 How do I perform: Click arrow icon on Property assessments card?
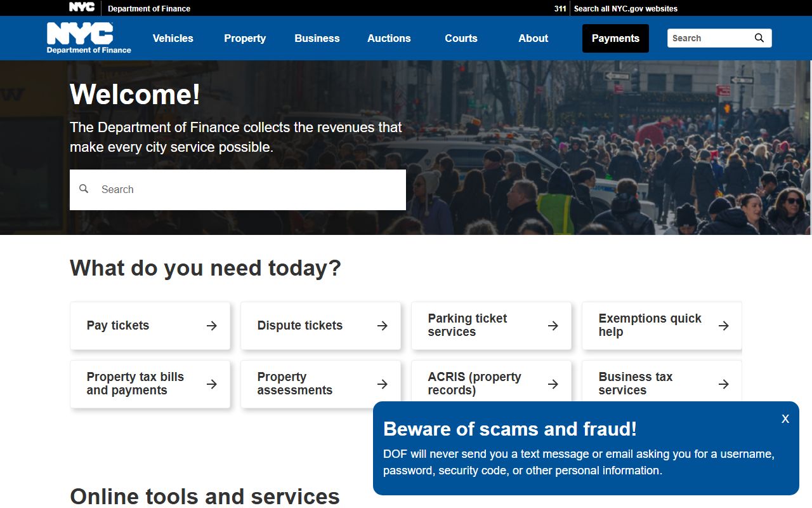click(383, 384)
